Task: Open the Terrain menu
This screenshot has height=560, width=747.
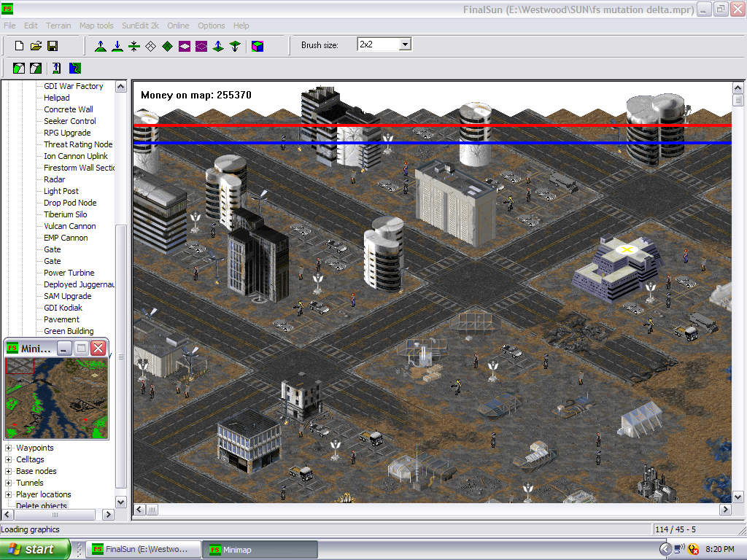Action: pyautogui.click(x=58, y=26)
